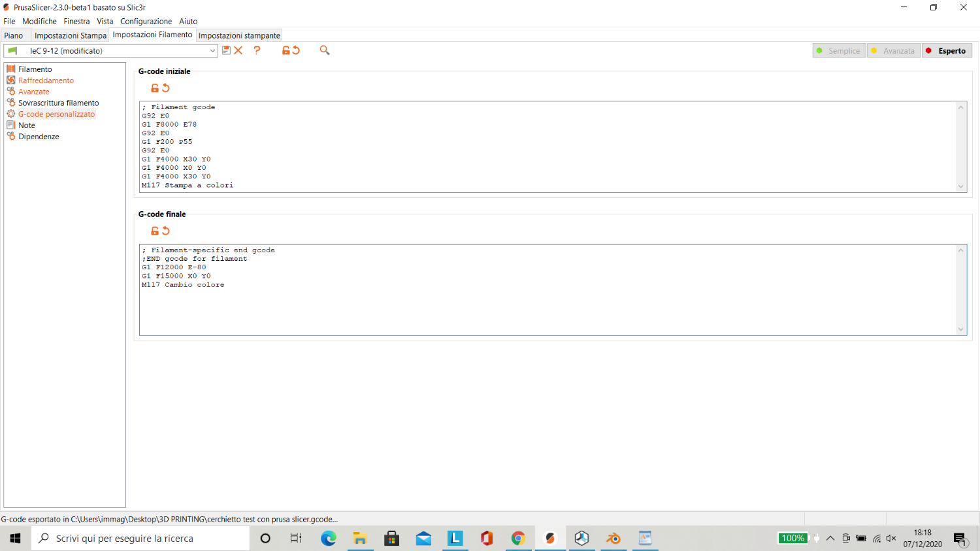This screenshot has height=551, width=980.
Task: Switch to PrusaSlicer taskbar icon
Action: click(x=550, y=539)
